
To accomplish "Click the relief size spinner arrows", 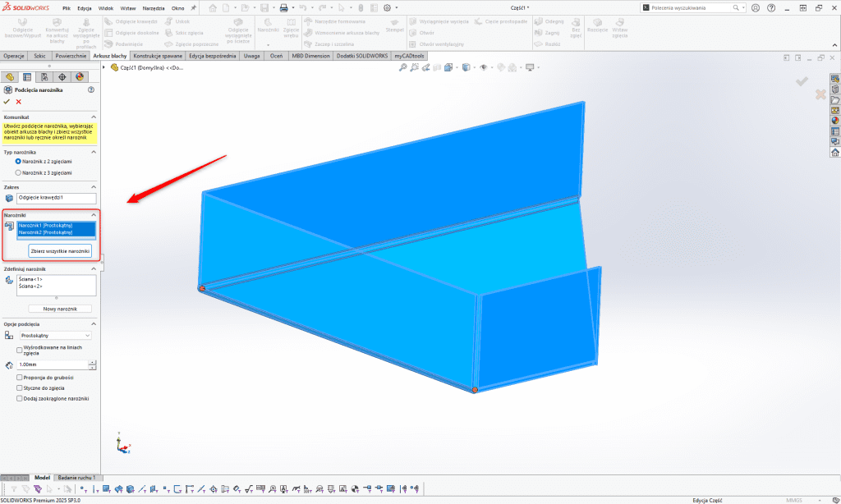I will (x=92, y=364).
